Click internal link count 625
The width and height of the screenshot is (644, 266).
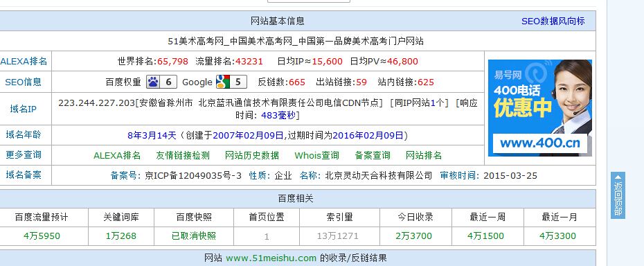[425, 82]
